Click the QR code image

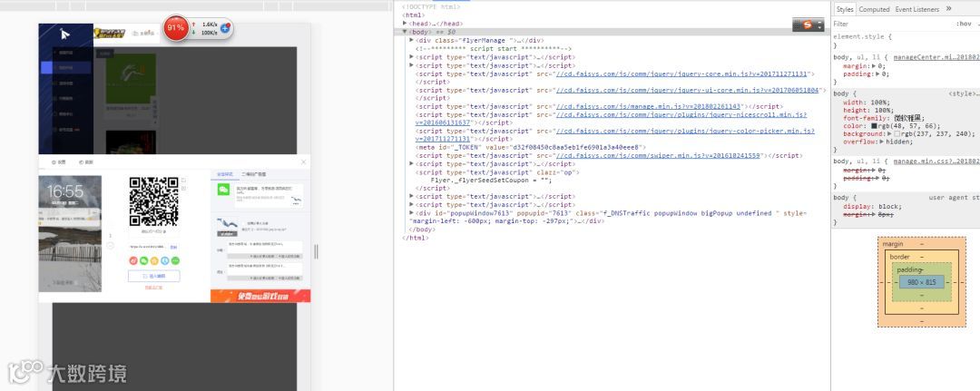(153, 201)
